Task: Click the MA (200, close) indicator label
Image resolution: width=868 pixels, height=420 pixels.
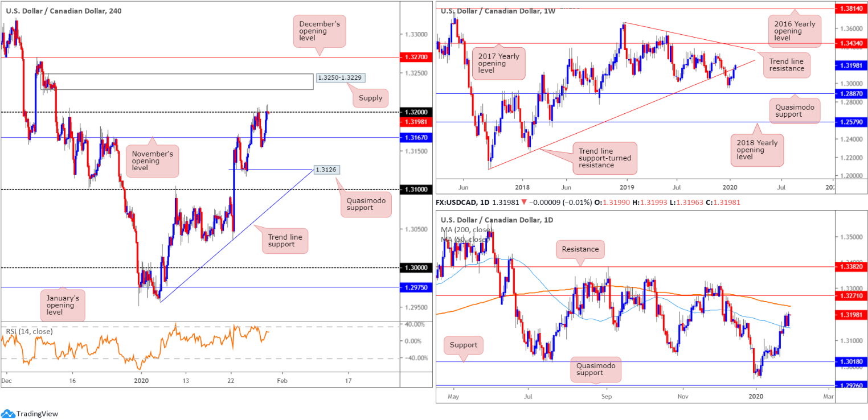Action: pyautogui.click(x=467, y=229)
